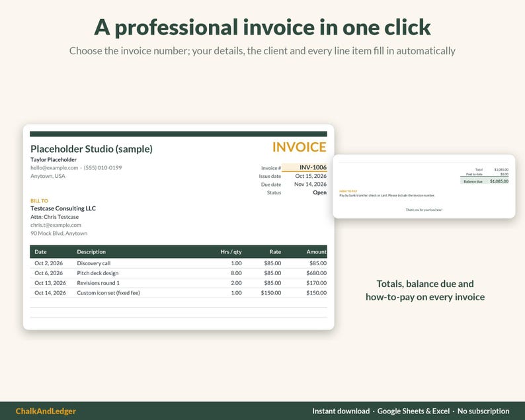Click the name "Taylor Placeholder"

coord(54,160)
